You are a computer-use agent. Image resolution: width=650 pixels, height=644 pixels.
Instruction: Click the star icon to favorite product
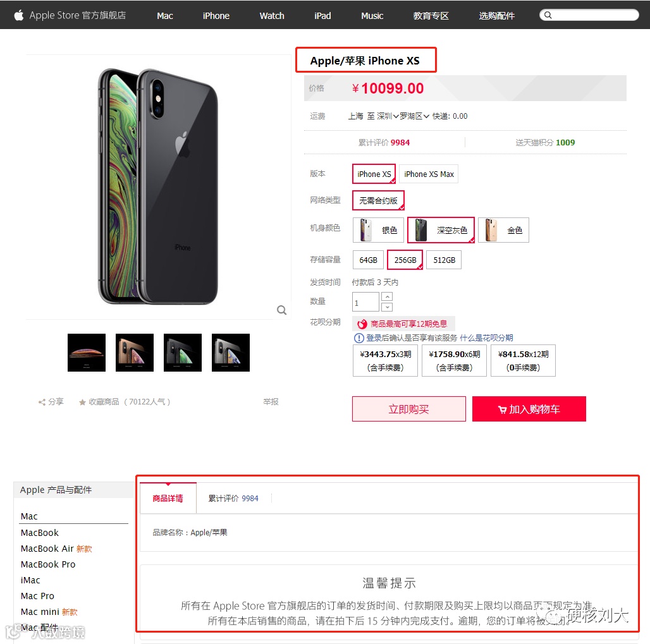coord(82,402)
